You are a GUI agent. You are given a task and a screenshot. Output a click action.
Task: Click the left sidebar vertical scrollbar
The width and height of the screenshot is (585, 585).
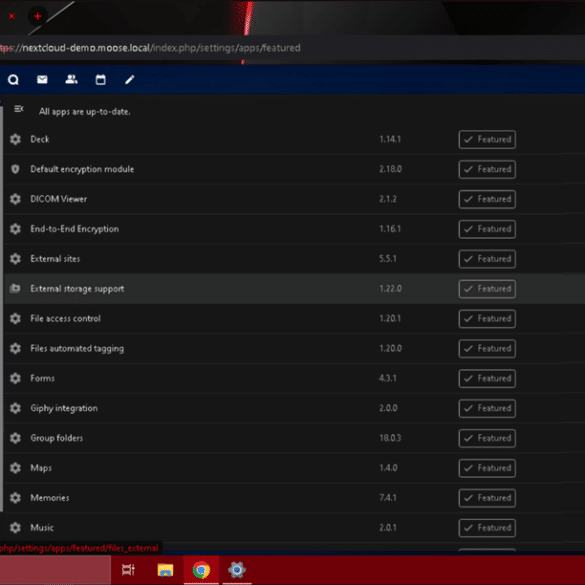(x=1, y=310)
